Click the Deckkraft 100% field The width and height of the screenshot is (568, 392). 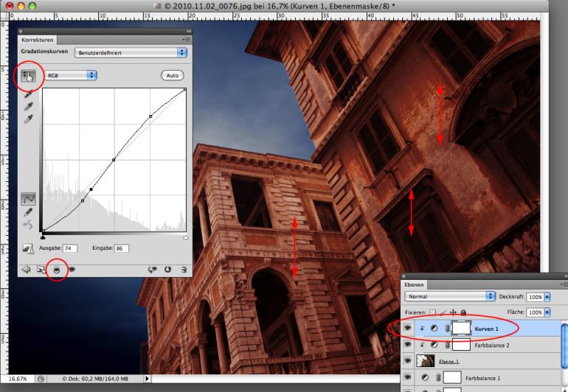535,297
